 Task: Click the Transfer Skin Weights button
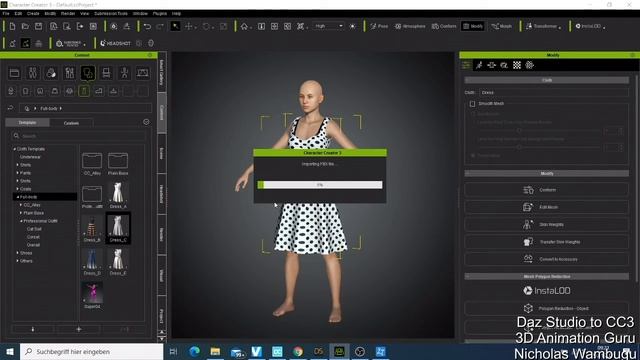[547, 242]
